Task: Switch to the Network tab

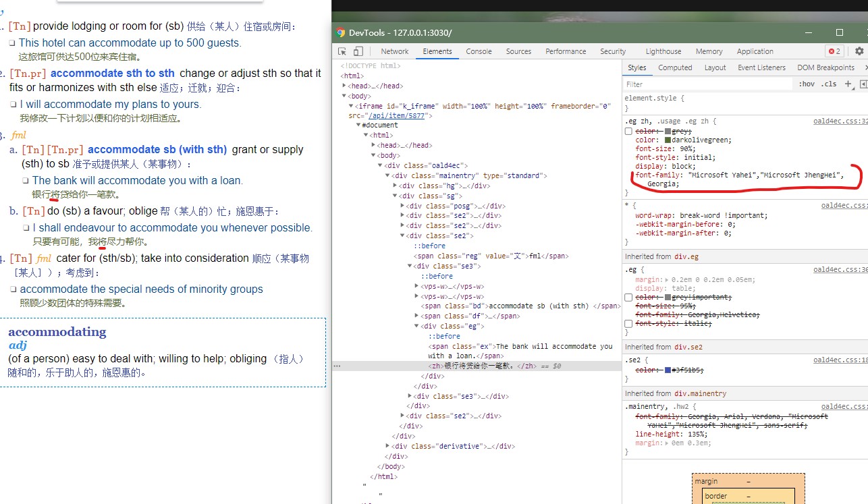Action: [395, 51]
